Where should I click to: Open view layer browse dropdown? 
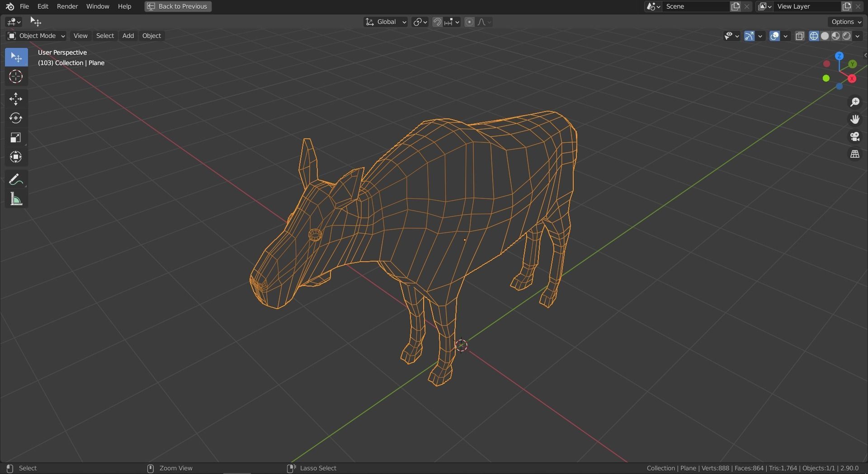pyautogui.click(x=764, y=6)
